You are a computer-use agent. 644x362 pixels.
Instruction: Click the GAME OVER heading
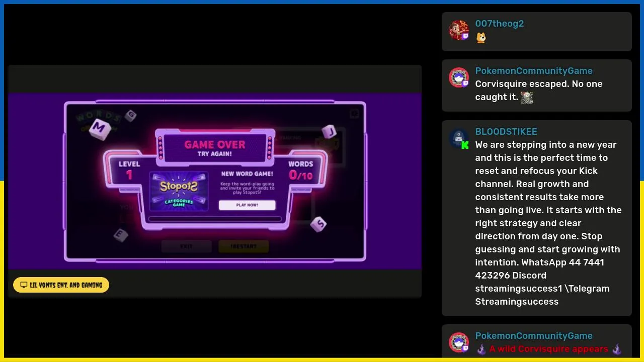tap(215, 145)
